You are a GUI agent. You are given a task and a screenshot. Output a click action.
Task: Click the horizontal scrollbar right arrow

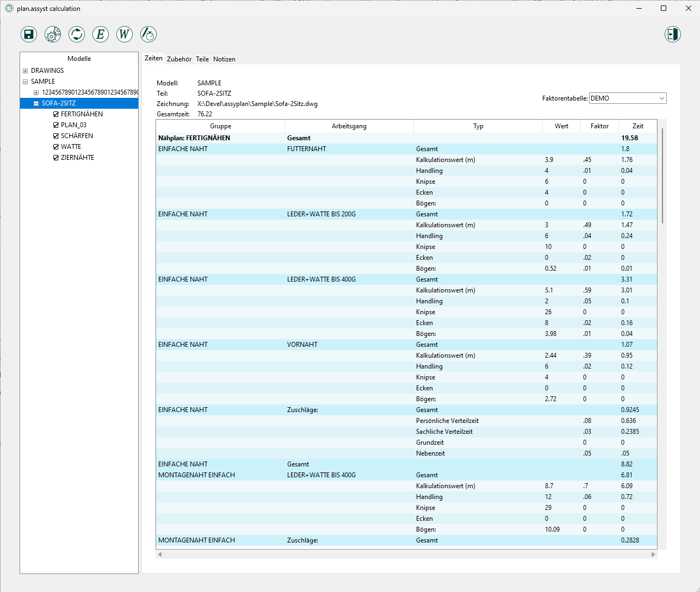(653, 554)
